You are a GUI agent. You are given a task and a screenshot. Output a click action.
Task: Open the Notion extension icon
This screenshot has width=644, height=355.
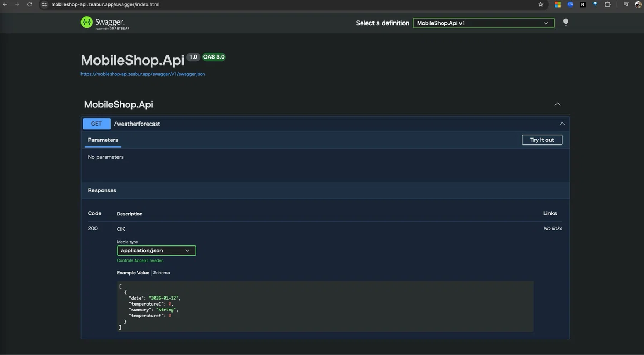tap(582, 4)
